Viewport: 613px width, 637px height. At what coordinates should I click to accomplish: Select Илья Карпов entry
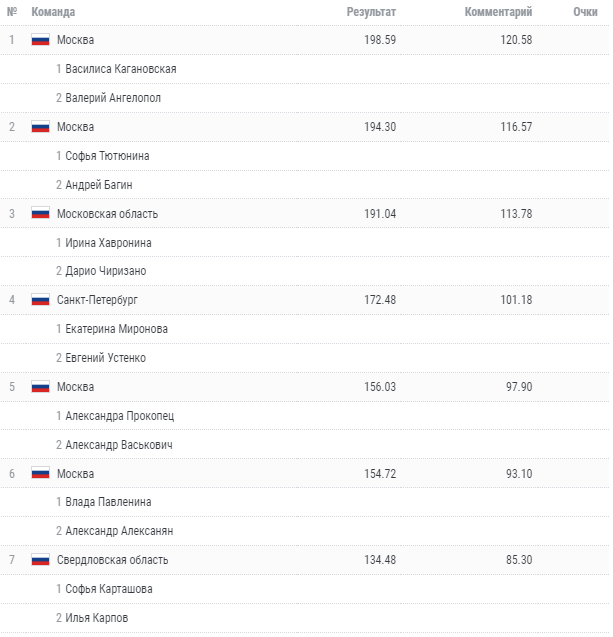pyautogui.click(x=96, y=618)
